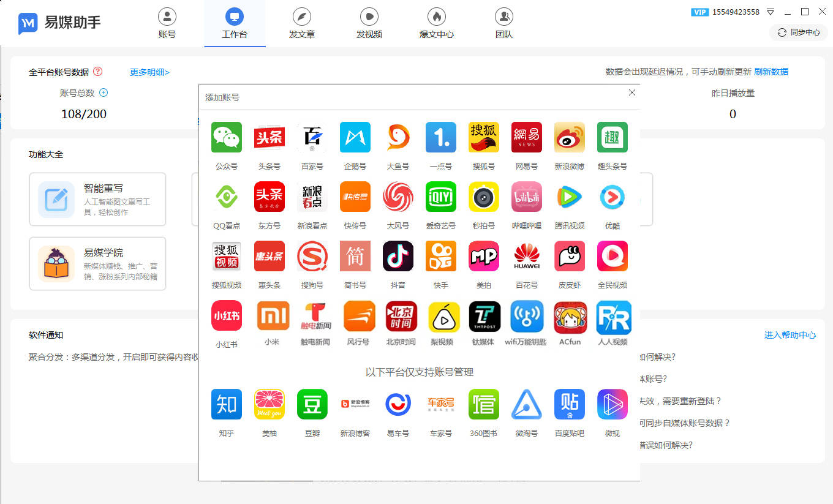
Task: Open the 发文章 tab
Action: tap(302, 24)
